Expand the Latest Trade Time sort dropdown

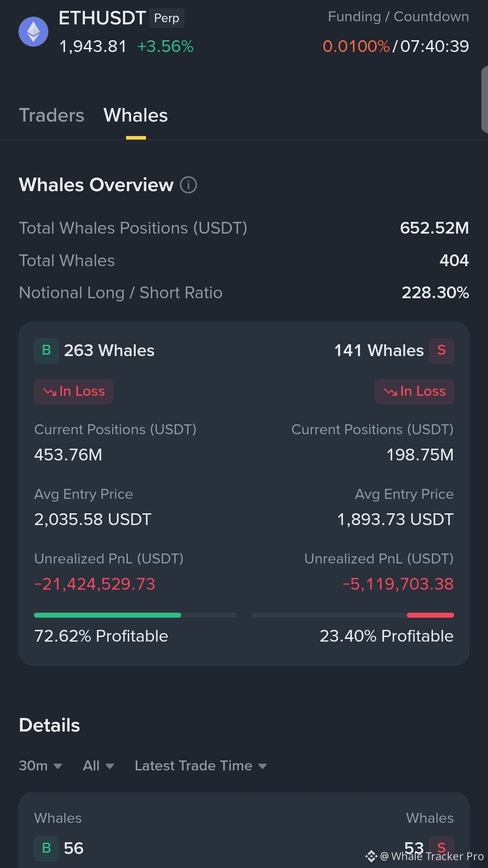tap(201, 766)
